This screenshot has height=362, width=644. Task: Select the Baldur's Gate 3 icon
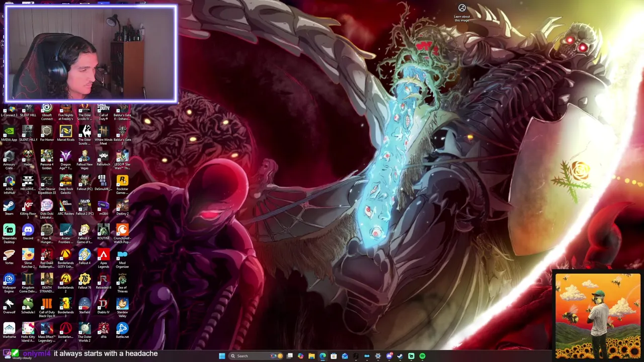[122, 135]
